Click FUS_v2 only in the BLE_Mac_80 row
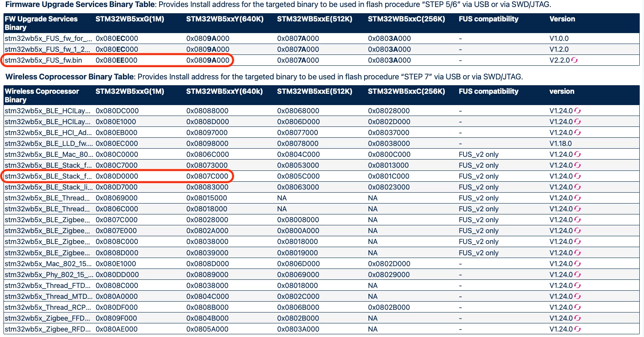 click(479, 154)
